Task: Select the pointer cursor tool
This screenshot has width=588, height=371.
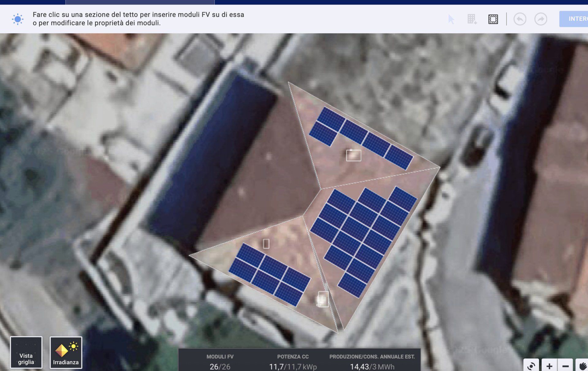Action: click(x=451, y=19)
